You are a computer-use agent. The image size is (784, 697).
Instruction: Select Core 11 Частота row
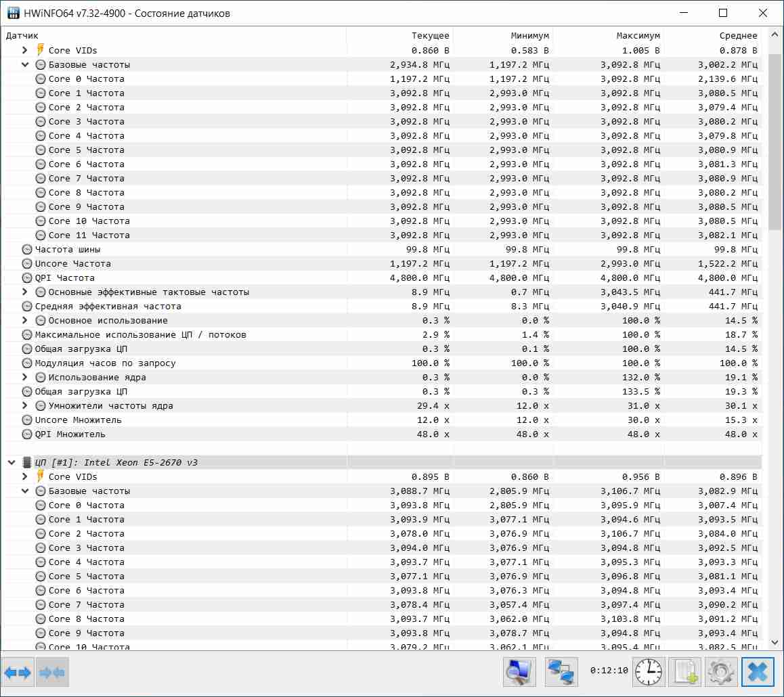tap(382, 235)
